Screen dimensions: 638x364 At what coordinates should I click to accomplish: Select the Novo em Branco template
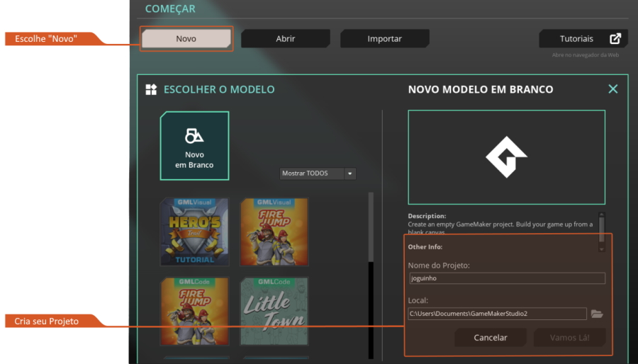194,146
